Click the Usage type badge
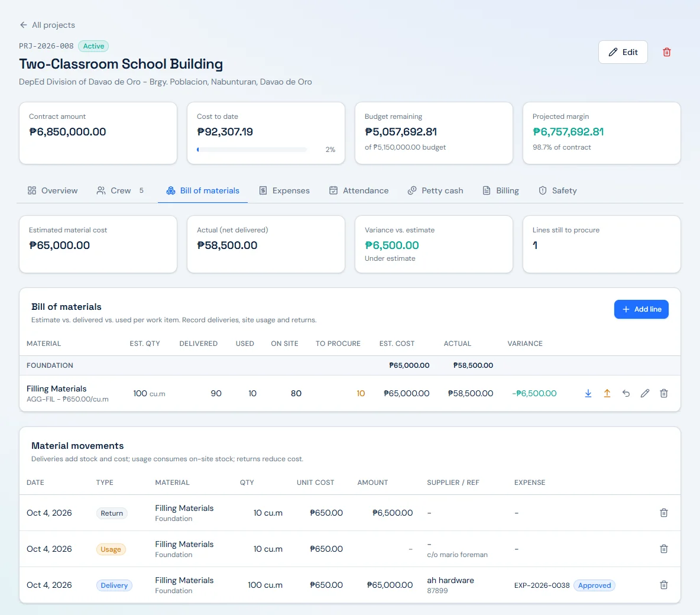 111,549
